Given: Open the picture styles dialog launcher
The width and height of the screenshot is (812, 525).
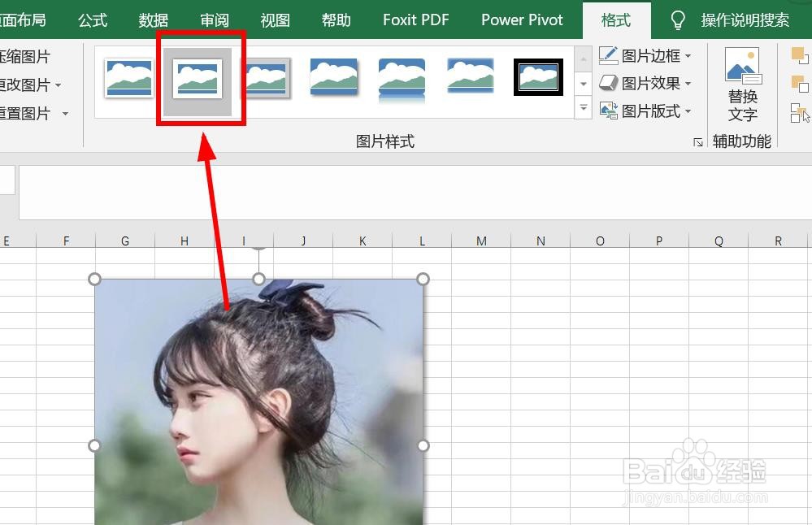Looking at the screenshot, I should click(x=698, y=142).
